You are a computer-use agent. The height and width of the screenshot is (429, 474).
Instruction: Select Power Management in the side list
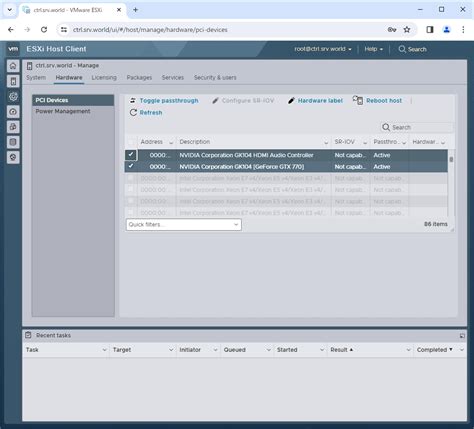point(73,111)
